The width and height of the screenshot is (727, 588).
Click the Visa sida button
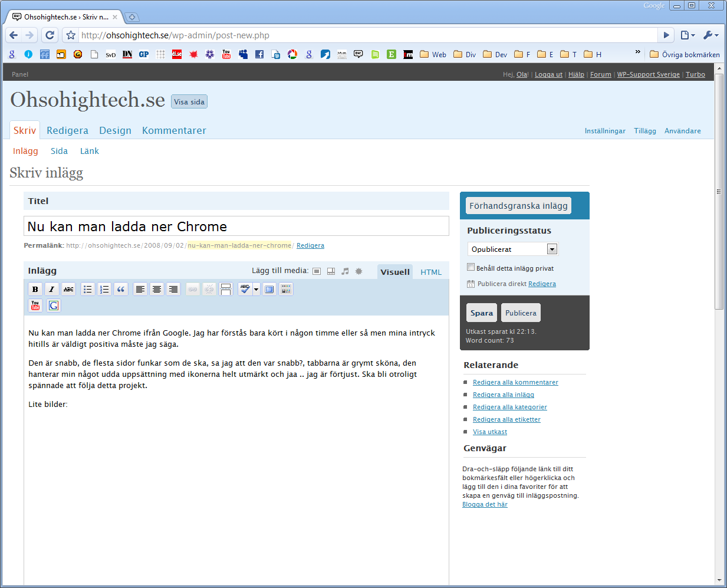point(189,101)
